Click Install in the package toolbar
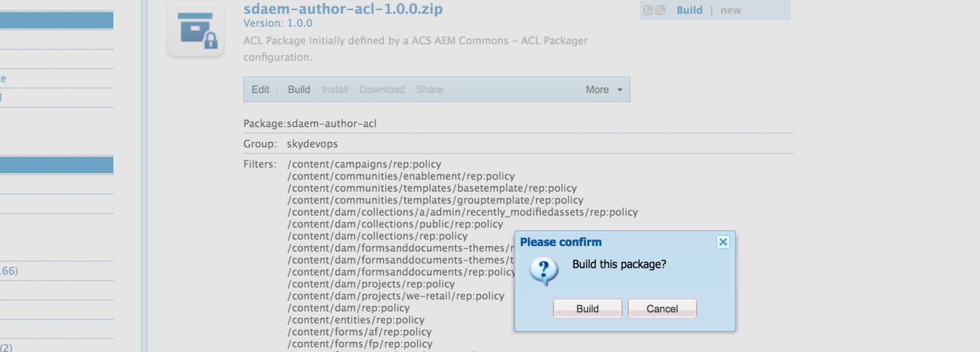Image resolution: width=980 pixels, height=352 pixels. click(335, 89)
